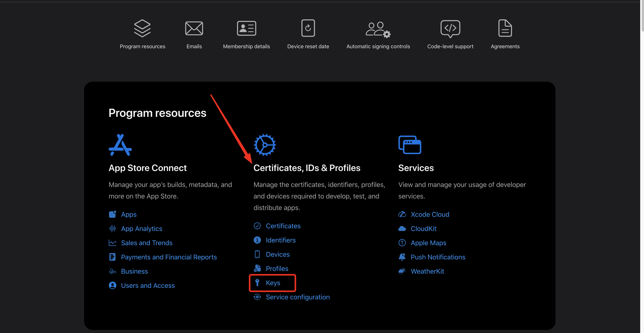
Task: Select the Membership details navigation label
Action: (246, 47)
